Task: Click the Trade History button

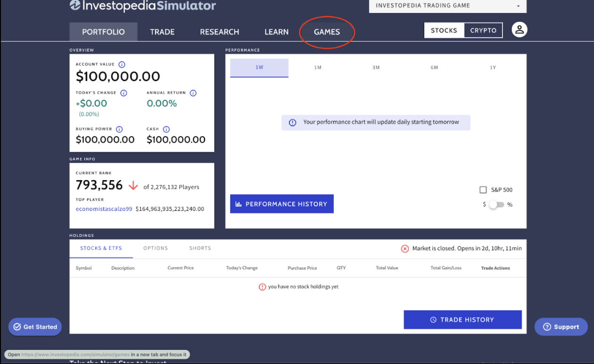Action: (x=462, y=320)
